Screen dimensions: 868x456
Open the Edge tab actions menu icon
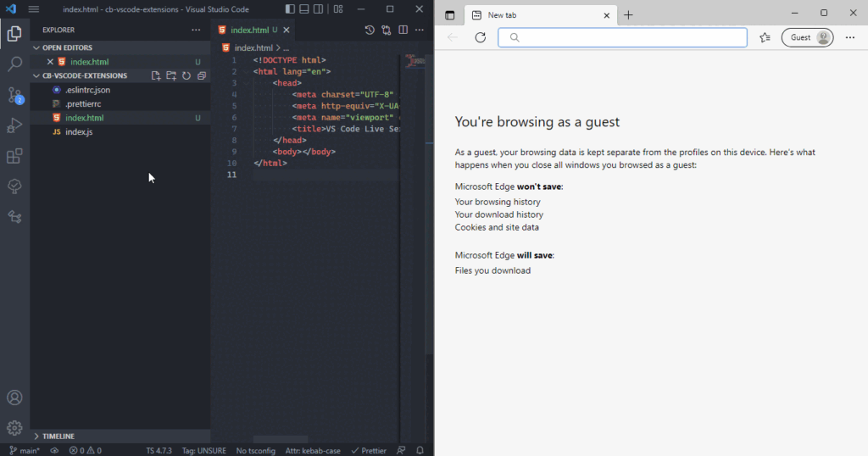click(x=449, y=15)
